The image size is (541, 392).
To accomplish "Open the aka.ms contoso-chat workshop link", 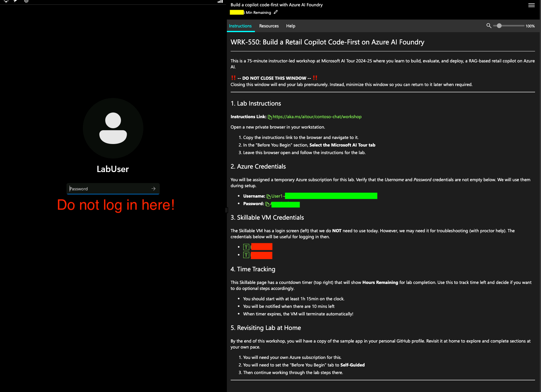I will pyautogui.click(x=317, y=117).
